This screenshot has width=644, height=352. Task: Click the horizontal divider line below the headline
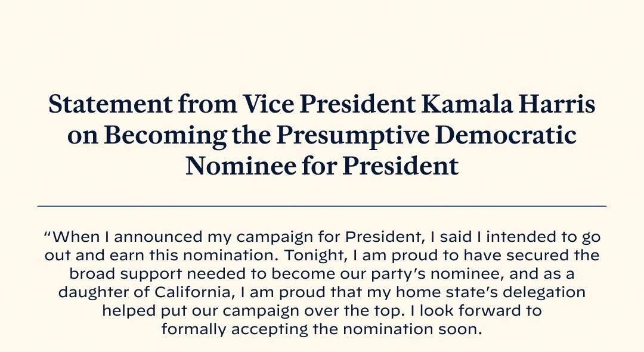pyautogui.click(x=322, y=206)
